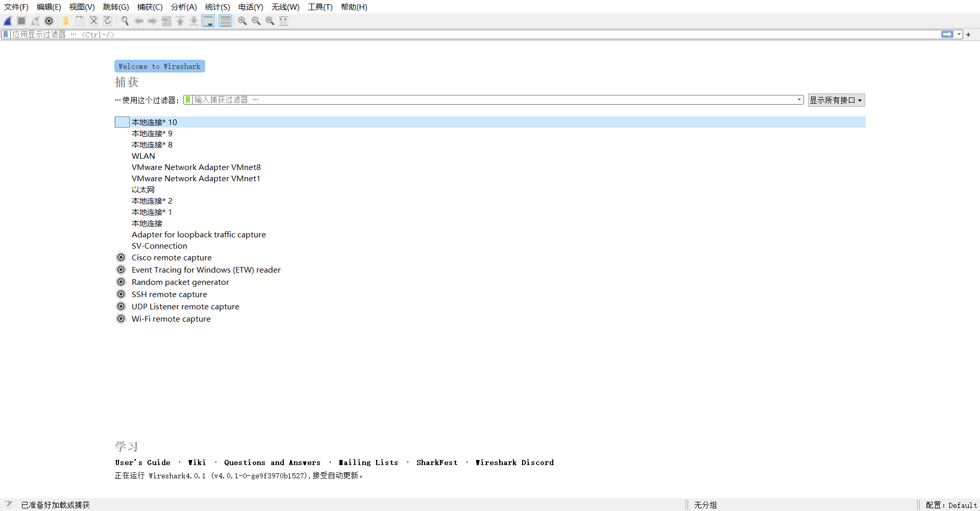Expand capture filter history dropdown arrow
Image resolution: width=980 pixels, height=511 pixels.
[799, 100]
